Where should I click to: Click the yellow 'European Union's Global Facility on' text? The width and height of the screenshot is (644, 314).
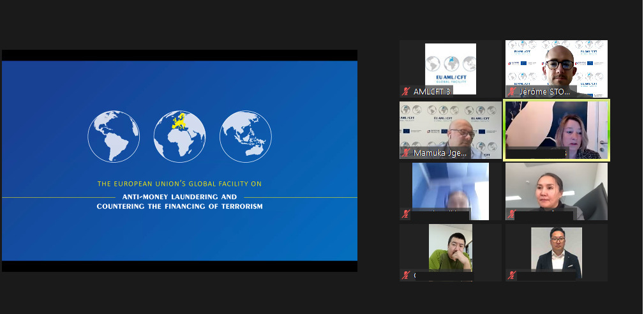click(179, 184)
